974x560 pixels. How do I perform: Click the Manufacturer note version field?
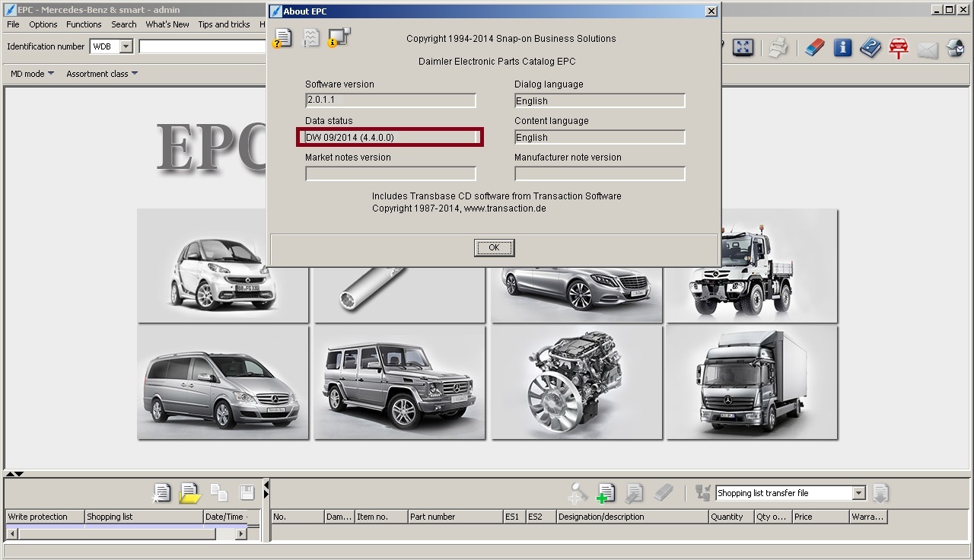point(600,173)
